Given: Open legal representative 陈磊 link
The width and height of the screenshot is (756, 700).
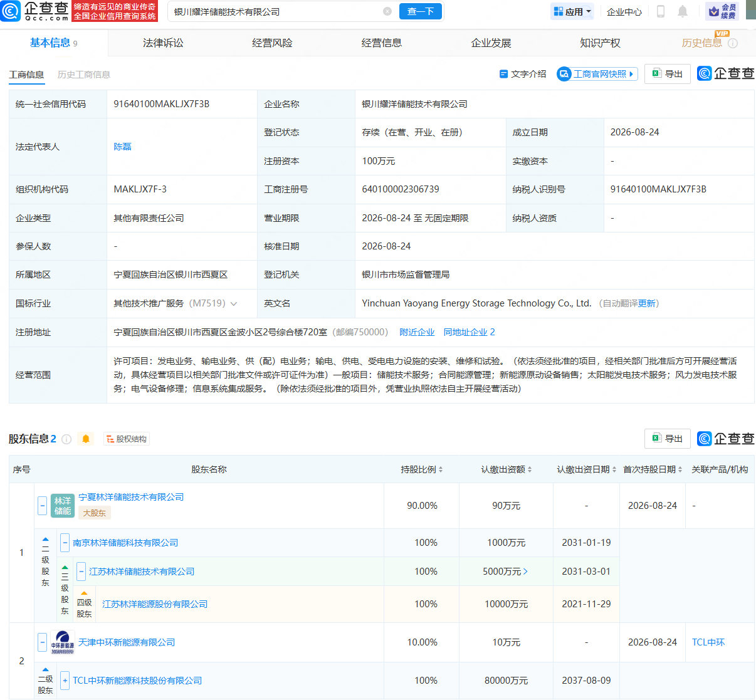Looking at the screenshot, I should click(x=122, y=147).
